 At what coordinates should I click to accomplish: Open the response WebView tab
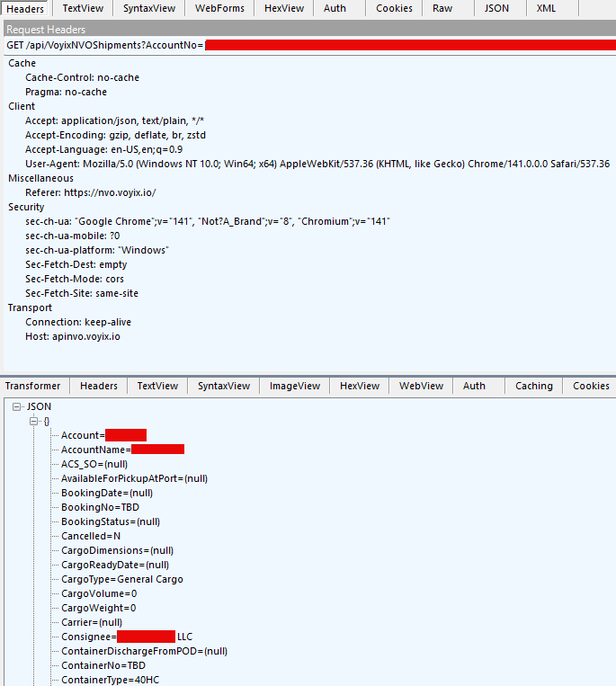tap(421, 386)
